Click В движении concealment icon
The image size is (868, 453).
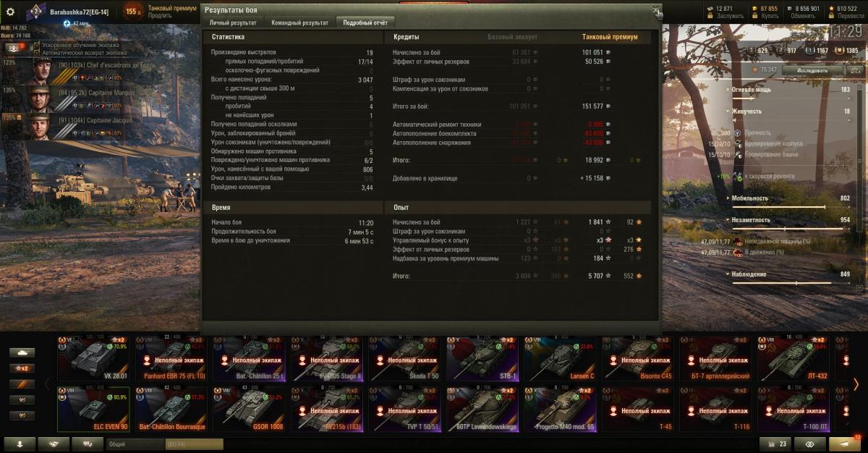click(x=738, y=252)
